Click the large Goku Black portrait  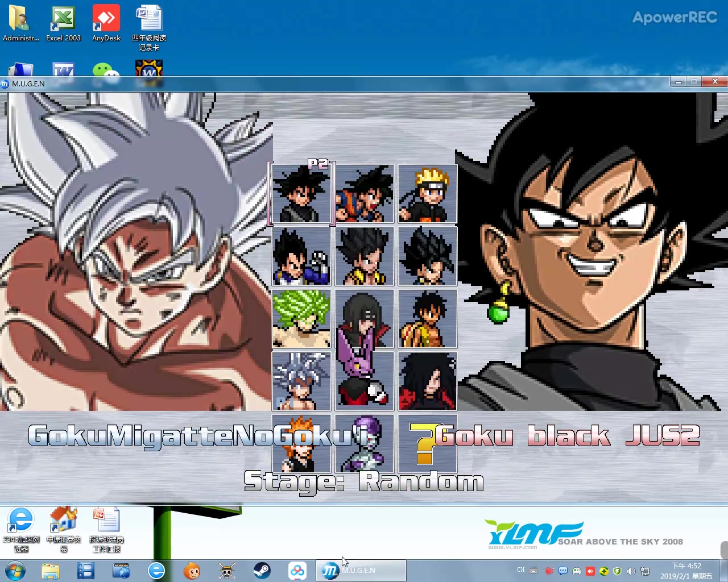point(591,252)
